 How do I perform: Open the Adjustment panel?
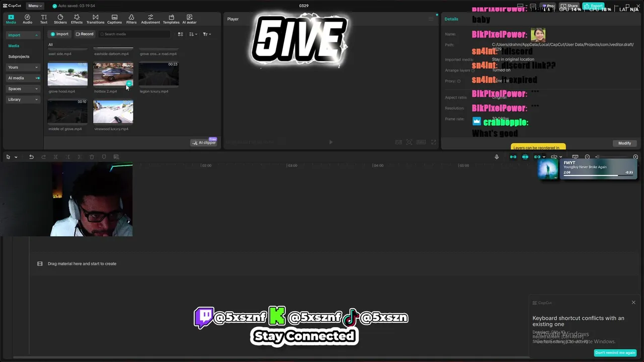[x=150, y=19]
